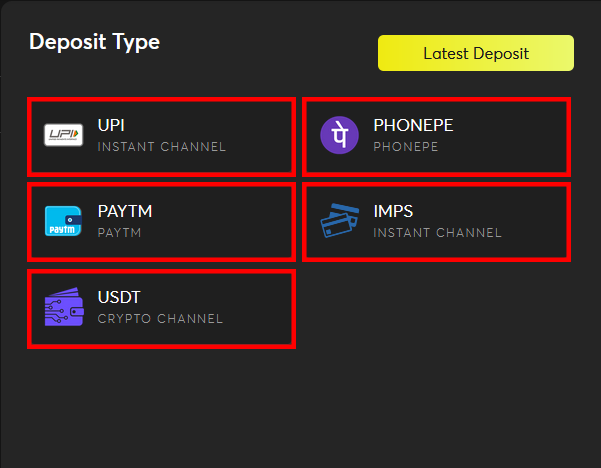Image resolution: width=601 pixels, height=468 pixels.
Task: Click the purple PhonePe logo icon
Action: tap(339, 135)
